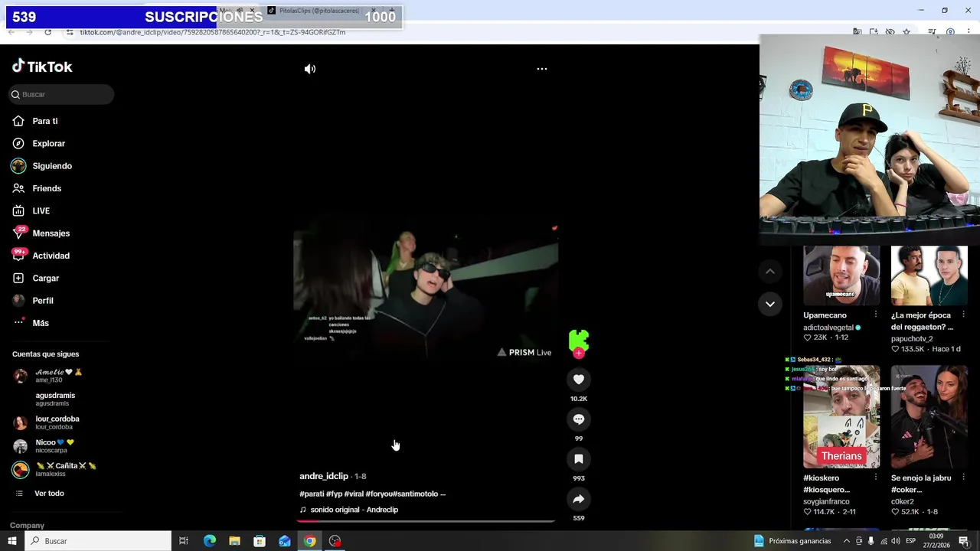This screenshot has height=551, width=980.
Task: Open comments with speech bubble icon
Action: click(x=579, y=419)
